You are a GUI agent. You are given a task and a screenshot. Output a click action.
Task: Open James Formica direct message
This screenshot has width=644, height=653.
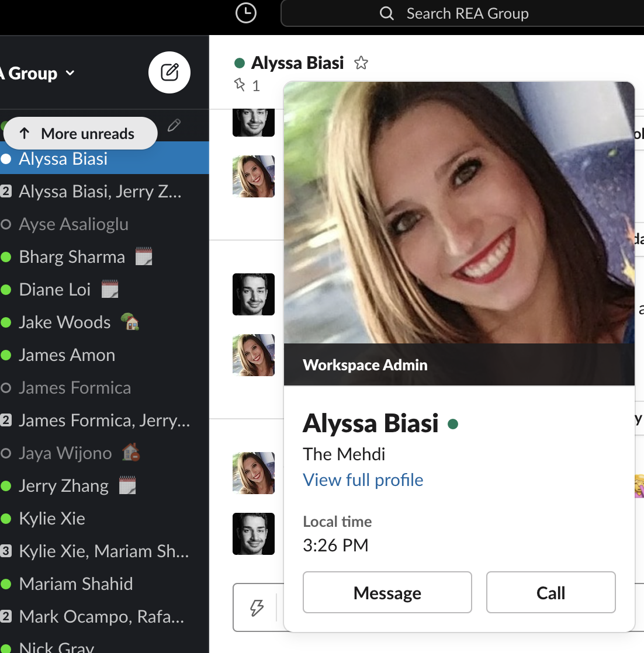click(x=105, y=387)
